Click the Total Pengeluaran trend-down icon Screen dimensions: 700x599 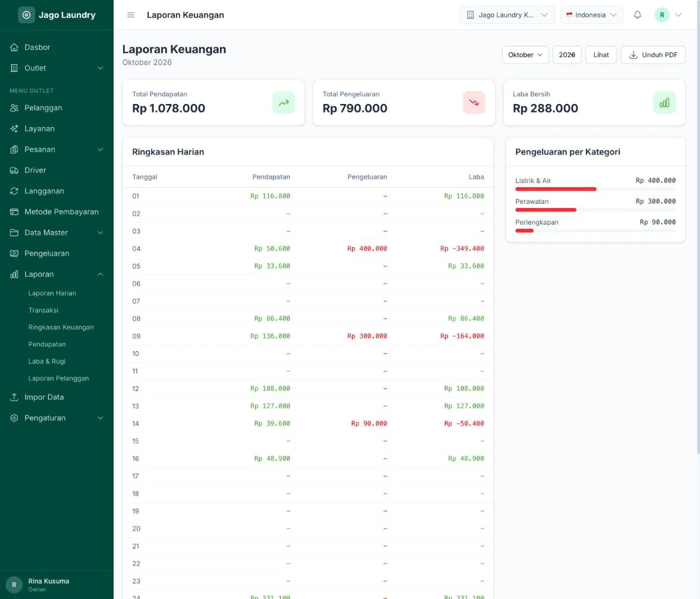coord(474,103)
